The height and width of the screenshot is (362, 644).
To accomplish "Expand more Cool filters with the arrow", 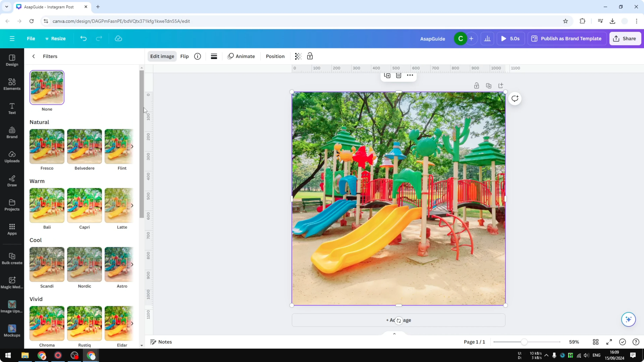I will (132, 264).
